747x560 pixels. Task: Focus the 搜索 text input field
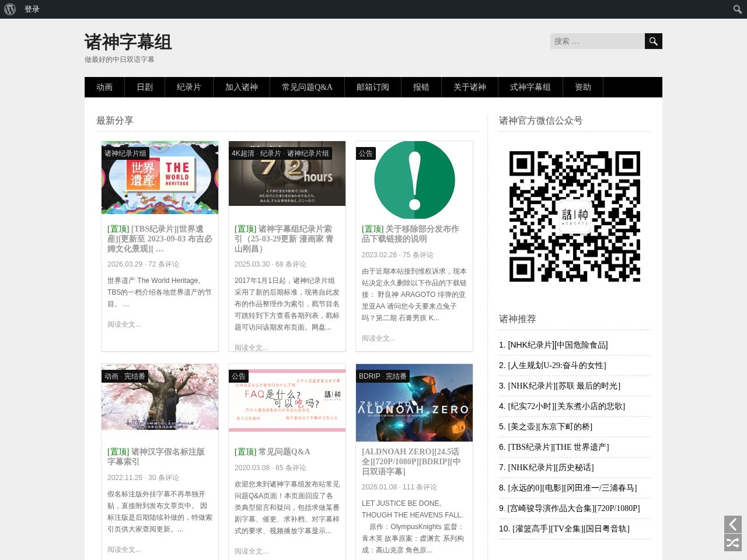click(x=597, y=41)
